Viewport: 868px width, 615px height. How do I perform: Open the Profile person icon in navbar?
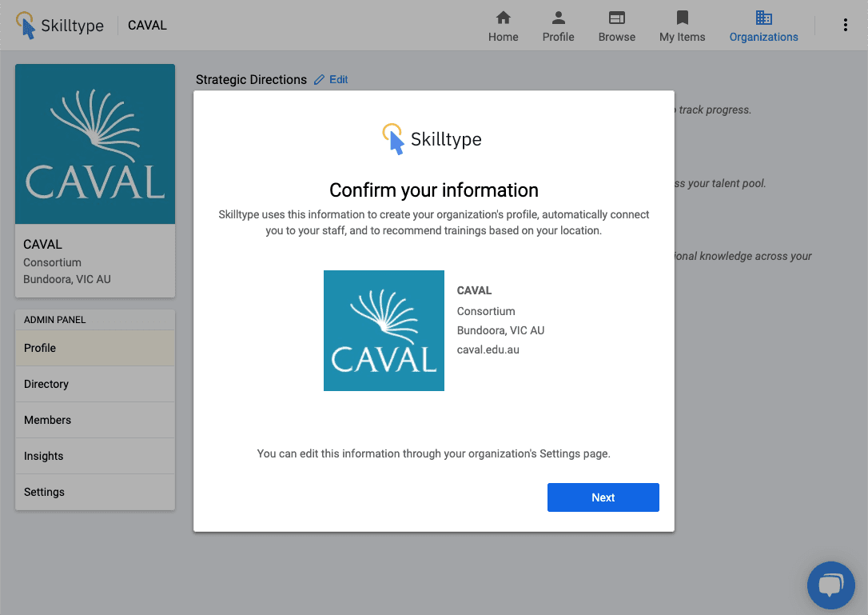click(x=558, y=18)
